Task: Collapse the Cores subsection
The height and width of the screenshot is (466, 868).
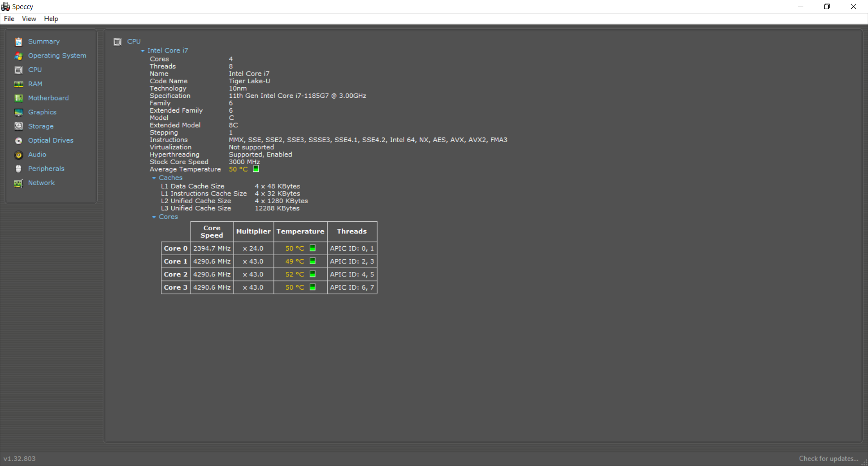Action: [x=153, y=217]
